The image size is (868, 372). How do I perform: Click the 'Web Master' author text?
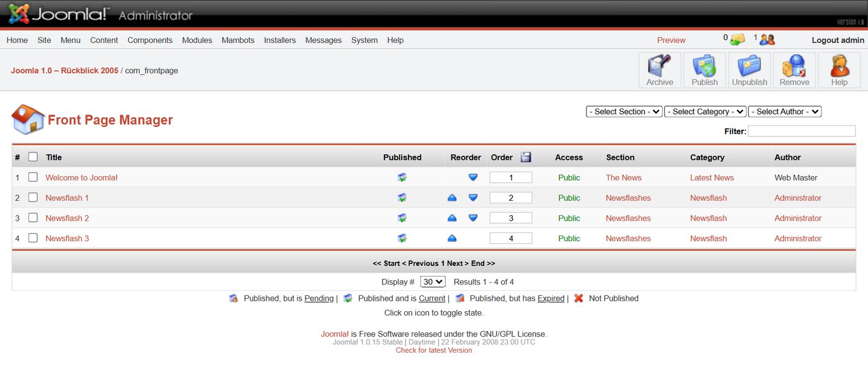(796, 177)
